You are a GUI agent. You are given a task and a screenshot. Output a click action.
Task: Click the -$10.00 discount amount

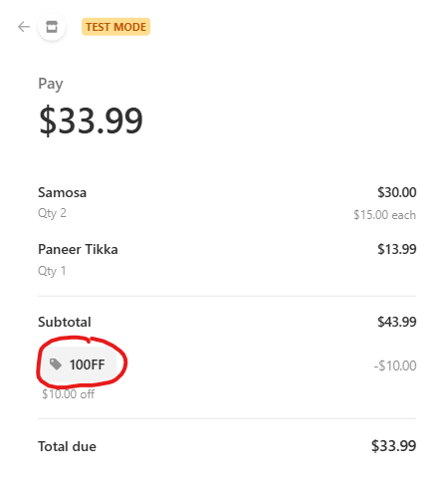pos(395,365)
